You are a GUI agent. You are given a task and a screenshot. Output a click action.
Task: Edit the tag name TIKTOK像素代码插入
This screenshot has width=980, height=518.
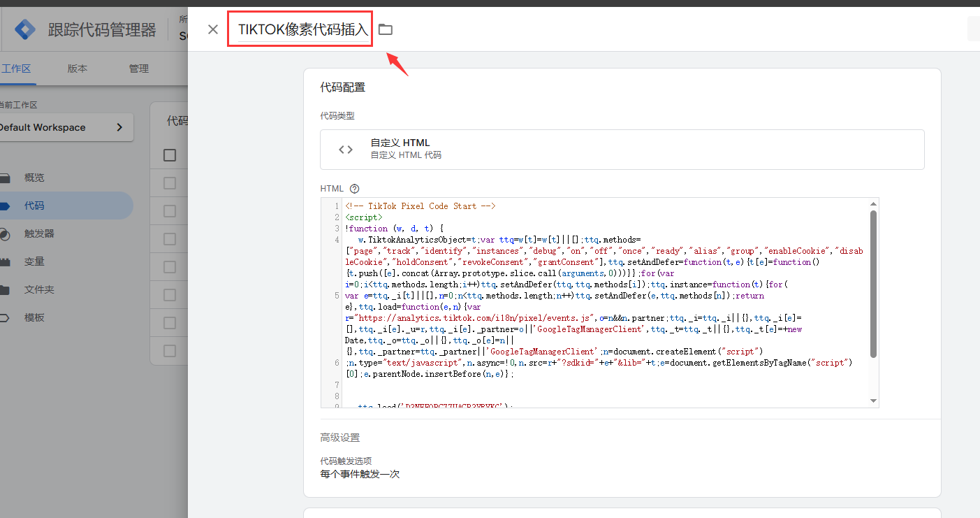pyautogui.click(x=302, y=29)
